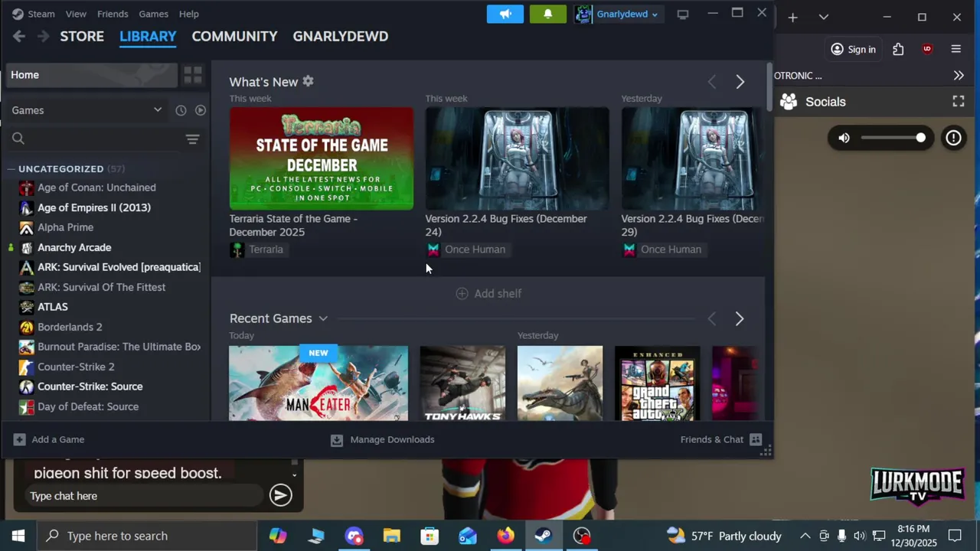Switch to the STORE tab
This screenshot has height=551, width=980.
click(x=82, y=36)
